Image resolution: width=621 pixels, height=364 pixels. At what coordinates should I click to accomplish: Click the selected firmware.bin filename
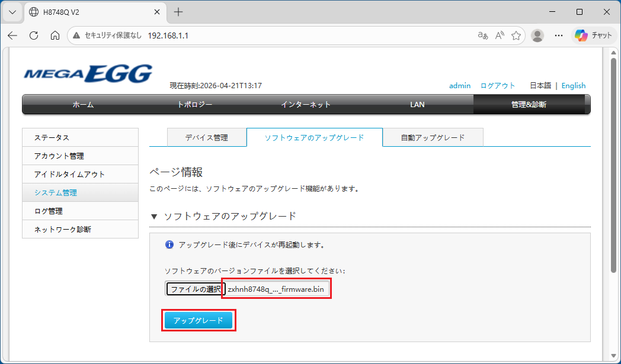point(276,289)
